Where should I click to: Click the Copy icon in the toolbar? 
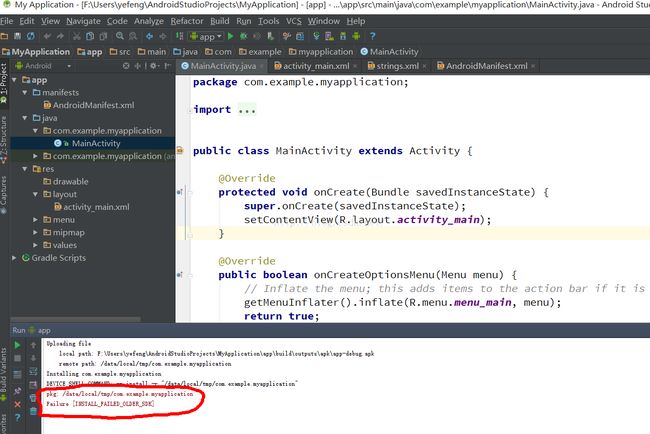click(x=90, y=36)
